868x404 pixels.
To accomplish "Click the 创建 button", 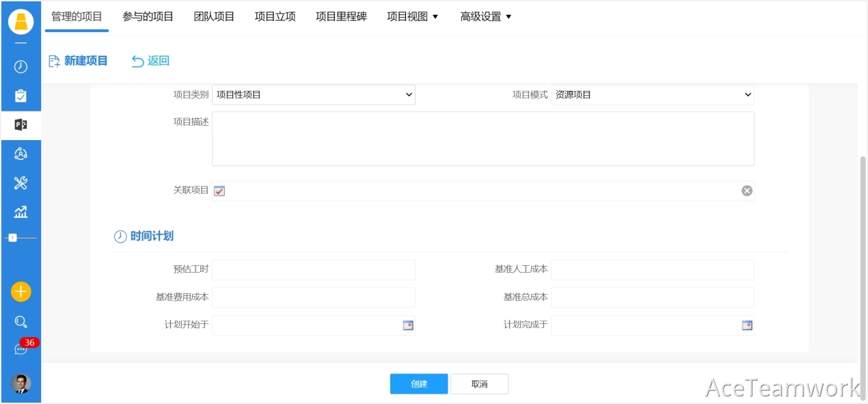I will click(x=419, y=384).
